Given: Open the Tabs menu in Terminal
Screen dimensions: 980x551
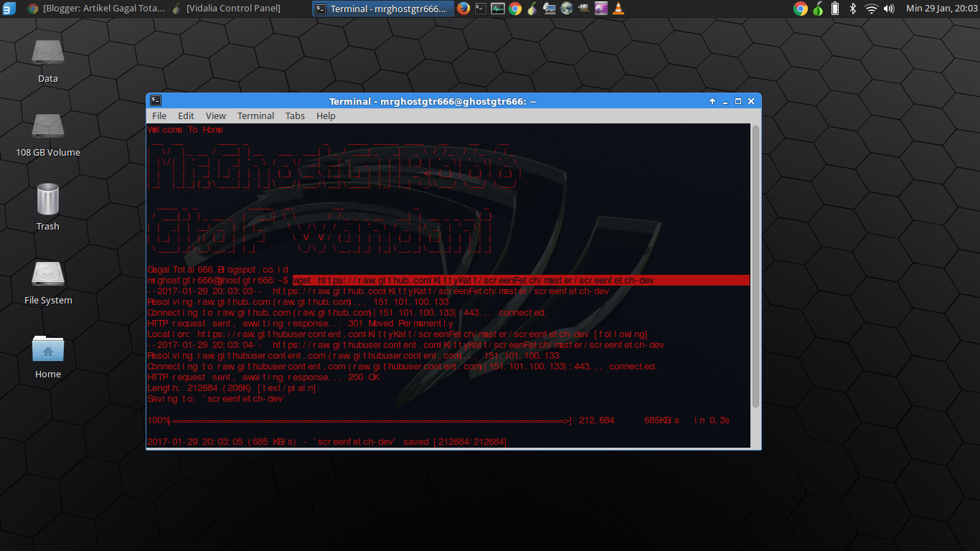Looking at the screenshot, I should click(295, 116).
